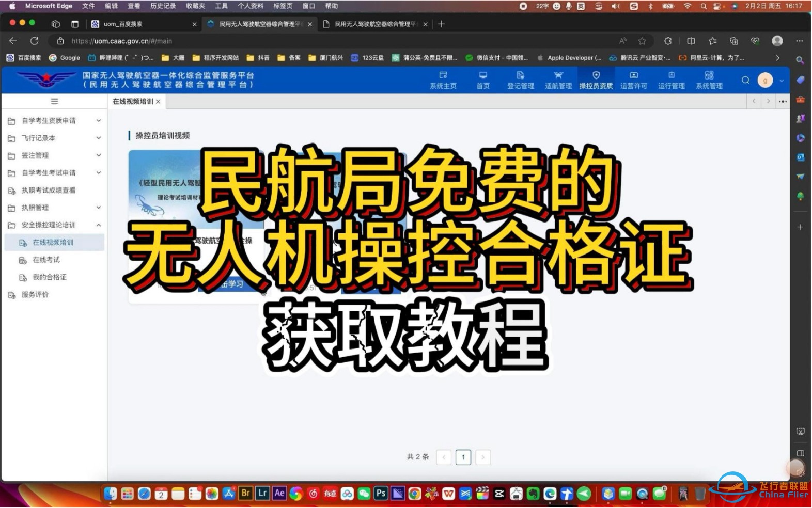Viewport: 812px width, 508px height.
Task: Click the platform search magnifier icon
Action: [x=745, y=80]
